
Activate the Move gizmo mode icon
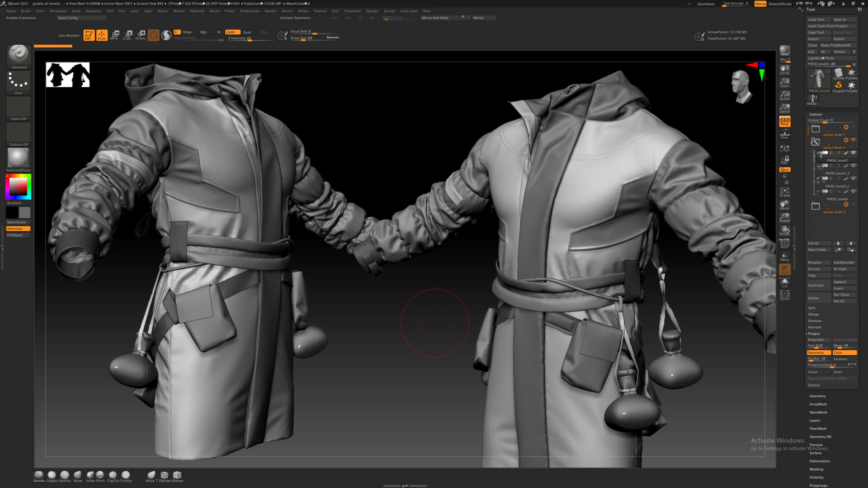click(115, 35)
